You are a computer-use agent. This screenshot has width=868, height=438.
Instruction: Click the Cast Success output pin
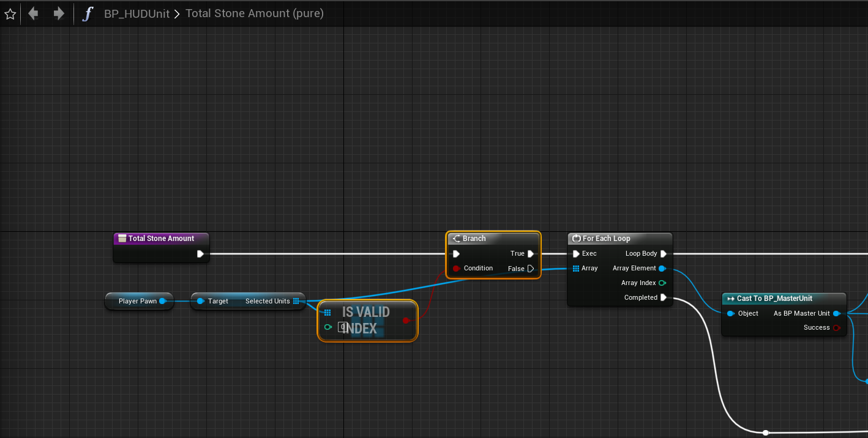pos(837,328)
